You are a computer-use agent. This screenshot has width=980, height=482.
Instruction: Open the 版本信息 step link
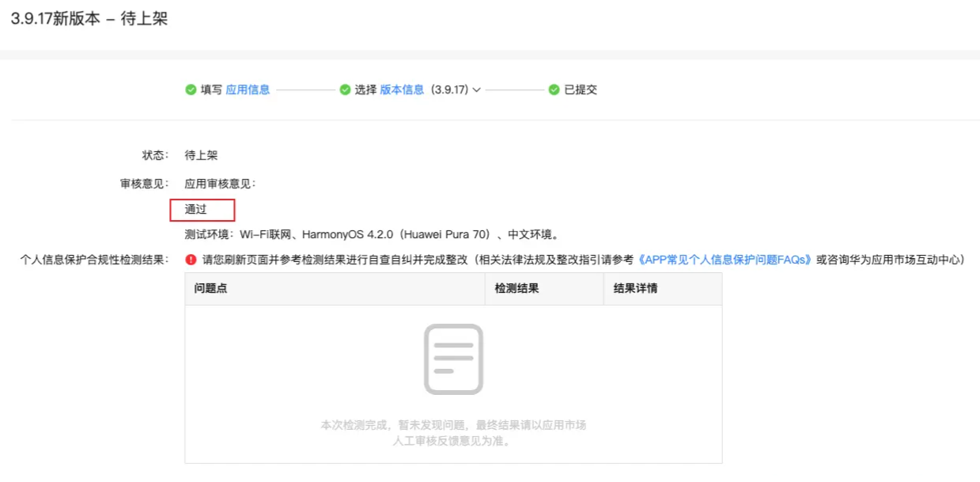coord(402,90)
